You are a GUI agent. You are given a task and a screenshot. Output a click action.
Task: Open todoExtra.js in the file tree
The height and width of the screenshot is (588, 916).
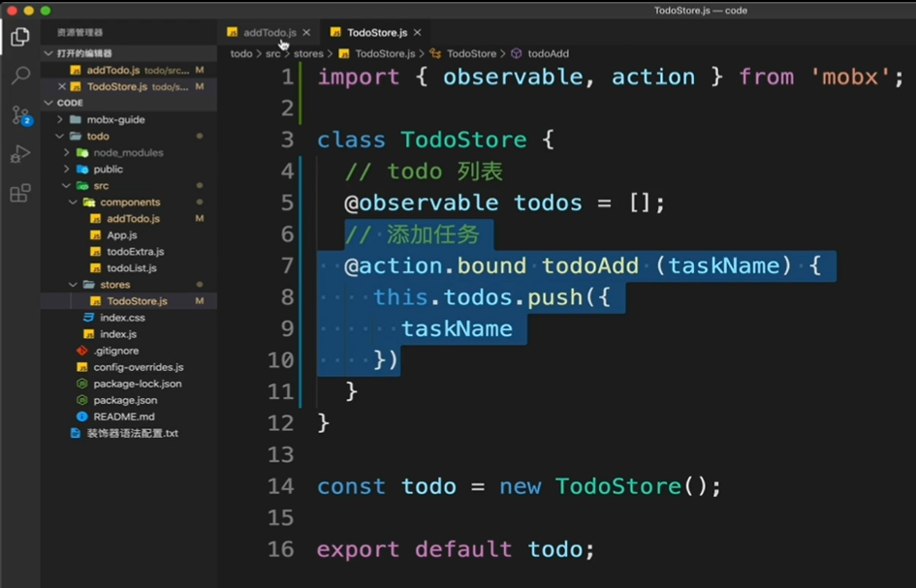(x=129, y=252)
